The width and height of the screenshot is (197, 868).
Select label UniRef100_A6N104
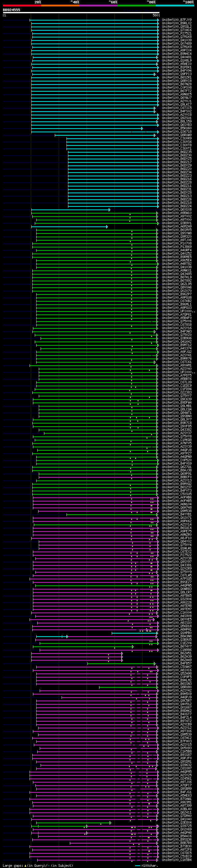pos(177,504)
